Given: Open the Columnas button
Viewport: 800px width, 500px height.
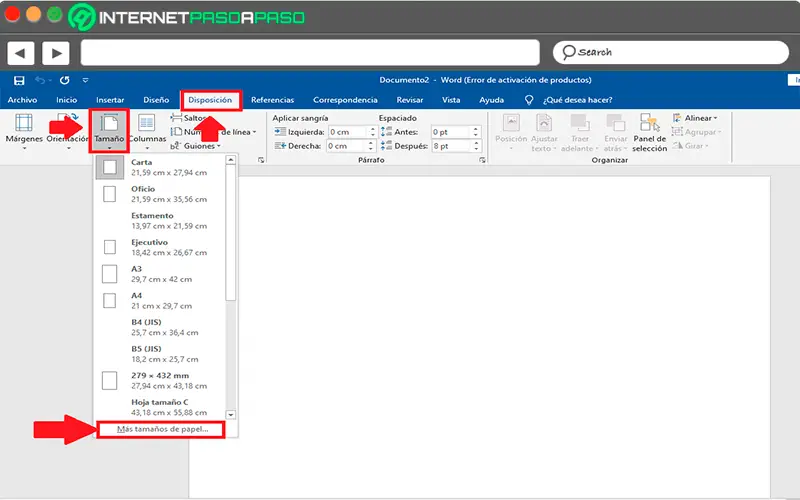Looking at the screenshot, I should click(147, 132).
